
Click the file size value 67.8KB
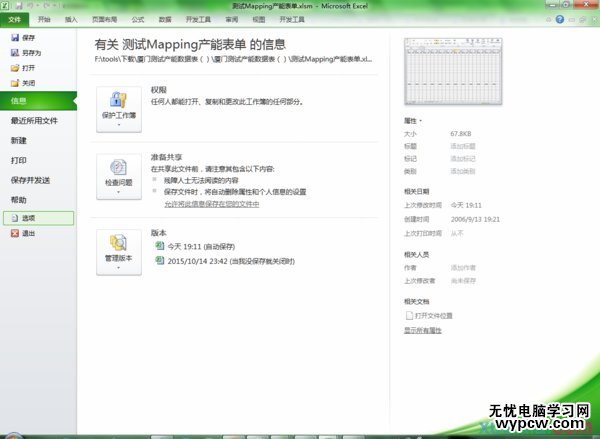[461, 134]
